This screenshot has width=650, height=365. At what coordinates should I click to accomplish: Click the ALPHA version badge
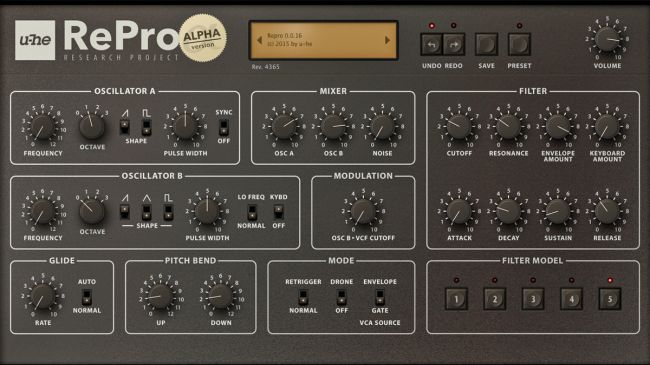203,38
